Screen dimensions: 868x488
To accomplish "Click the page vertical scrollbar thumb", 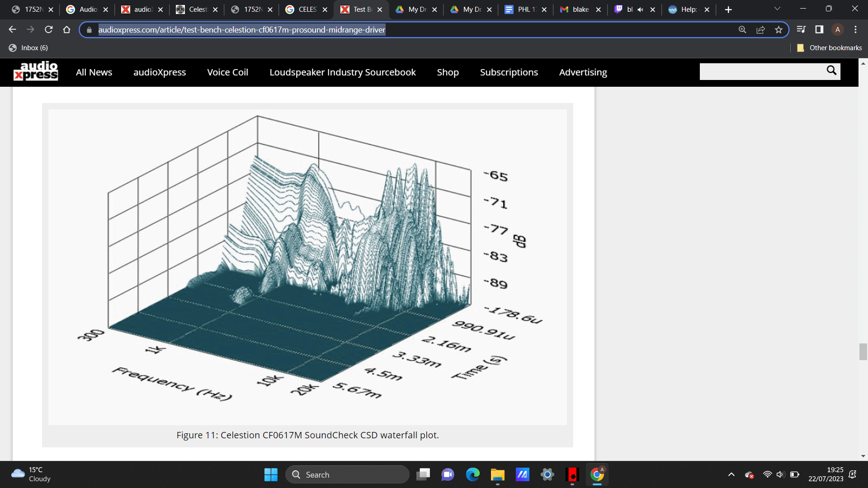I will click(x=863, y=352).
